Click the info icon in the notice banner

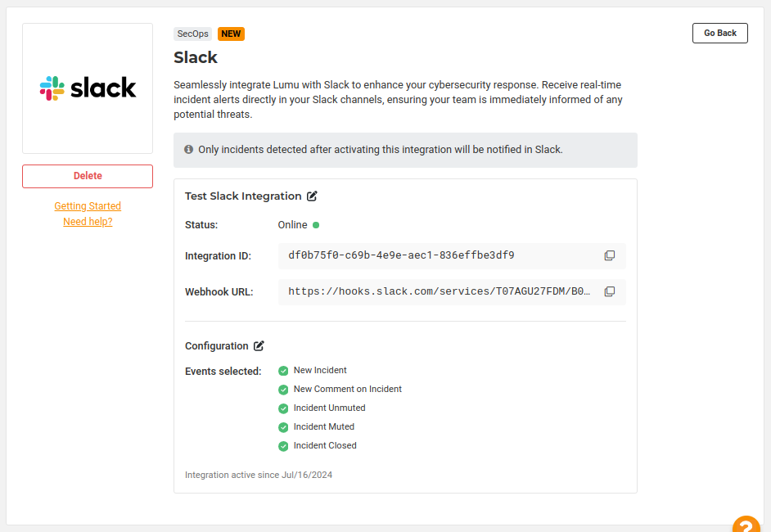point(188,150)
